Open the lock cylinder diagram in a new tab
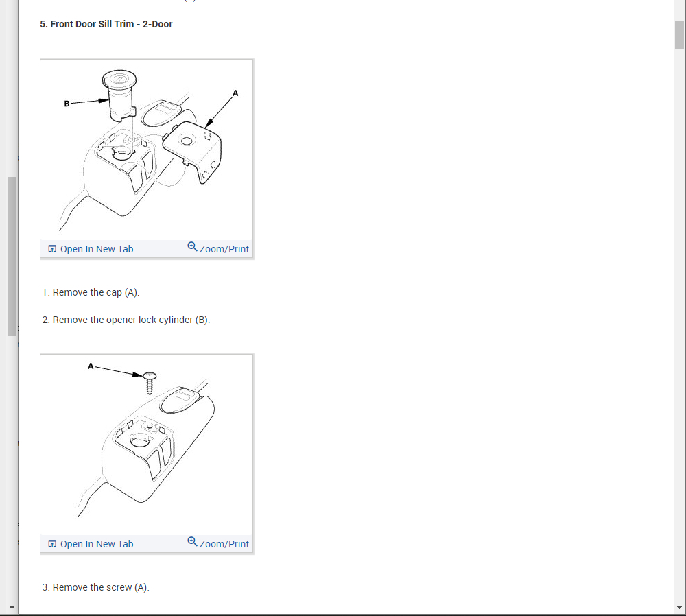 coord(97,249)
